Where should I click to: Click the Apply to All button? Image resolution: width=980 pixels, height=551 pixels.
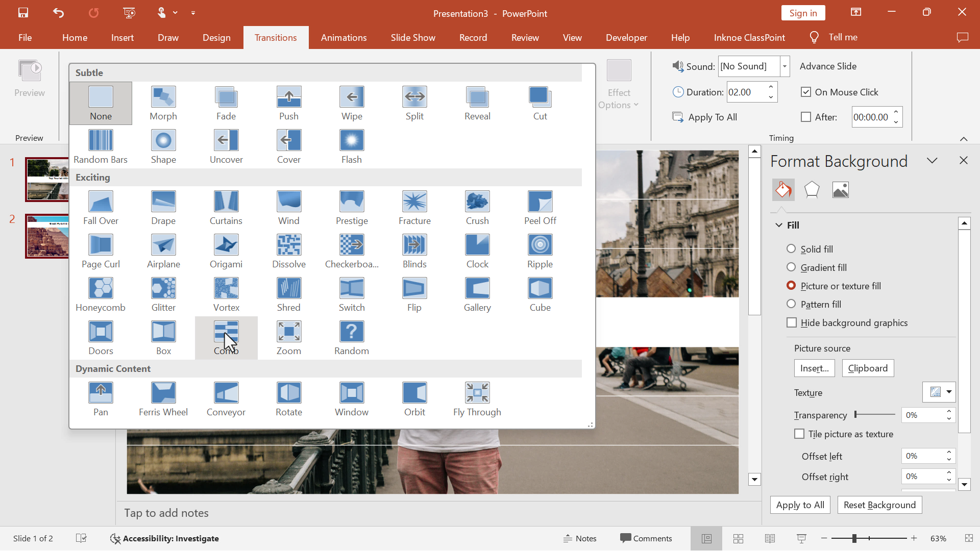(x=800, y=505)
